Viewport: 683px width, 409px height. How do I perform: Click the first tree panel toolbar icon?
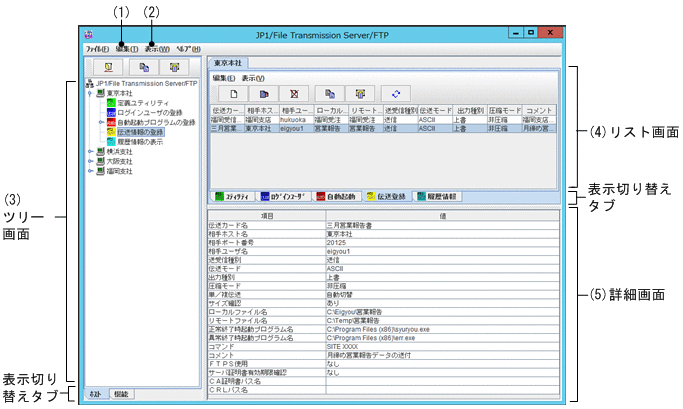point(109,68)
